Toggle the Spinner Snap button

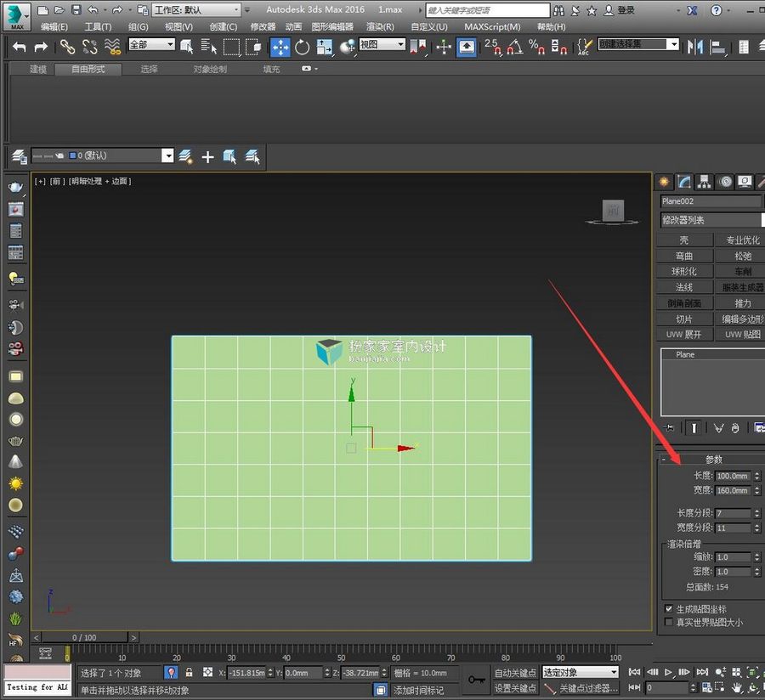(x=558, y=48)
